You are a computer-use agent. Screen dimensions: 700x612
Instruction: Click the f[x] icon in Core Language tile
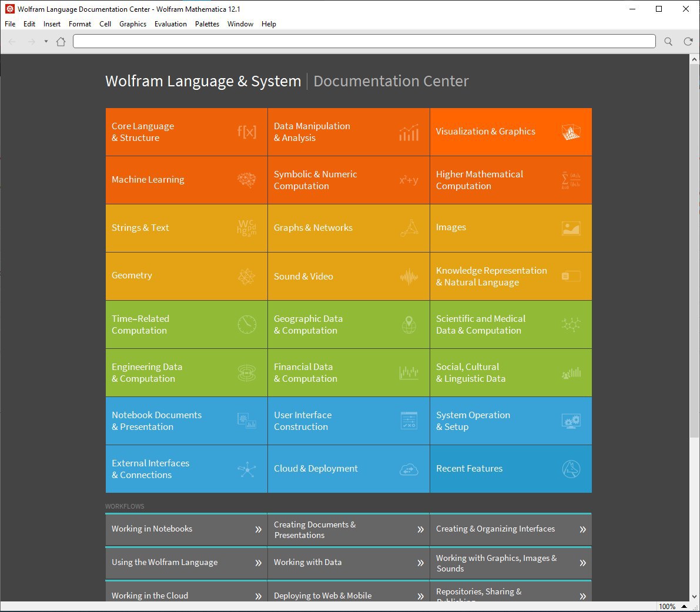(246, 132)
